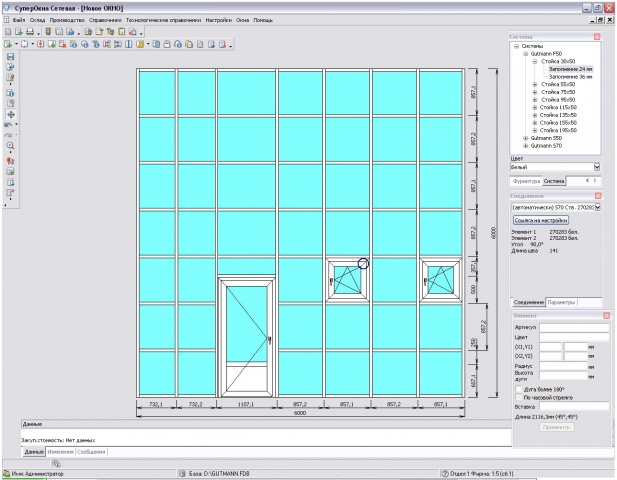Switch to the Параметры tab
This screenshot has height=480, width=617.
point(561,302)
